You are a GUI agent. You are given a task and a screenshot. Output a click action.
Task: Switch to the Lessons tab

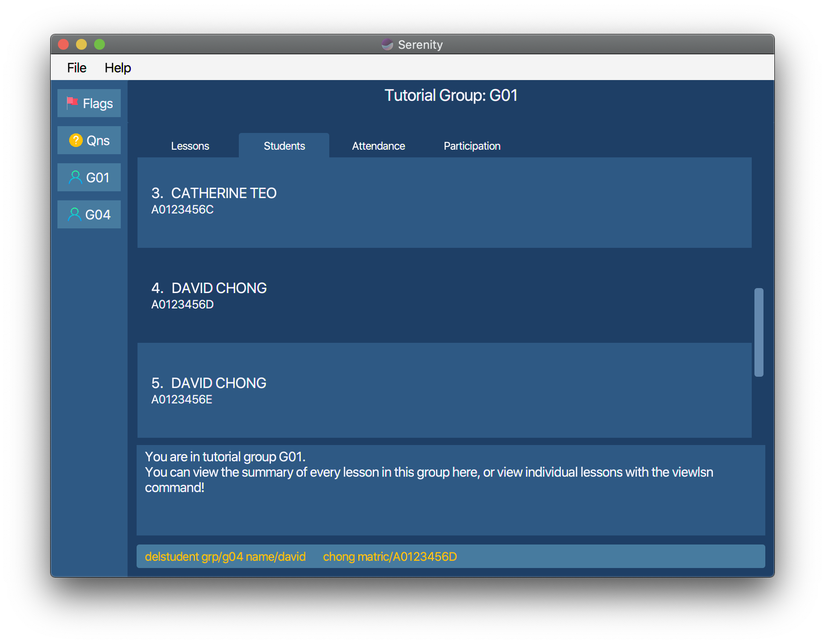pyautogui.click(x=190, y=146)
